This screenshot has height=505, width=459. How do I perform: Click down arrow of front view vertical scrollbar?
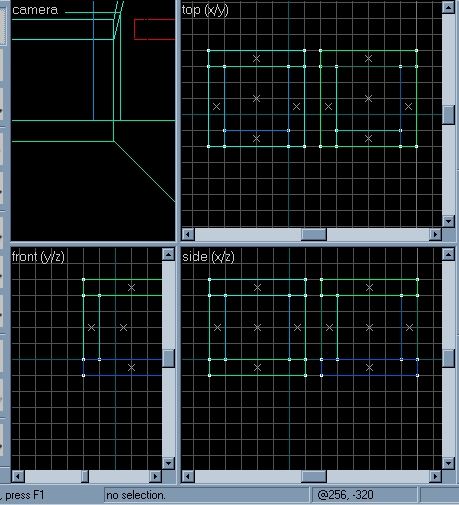click(x=168, y=463)
